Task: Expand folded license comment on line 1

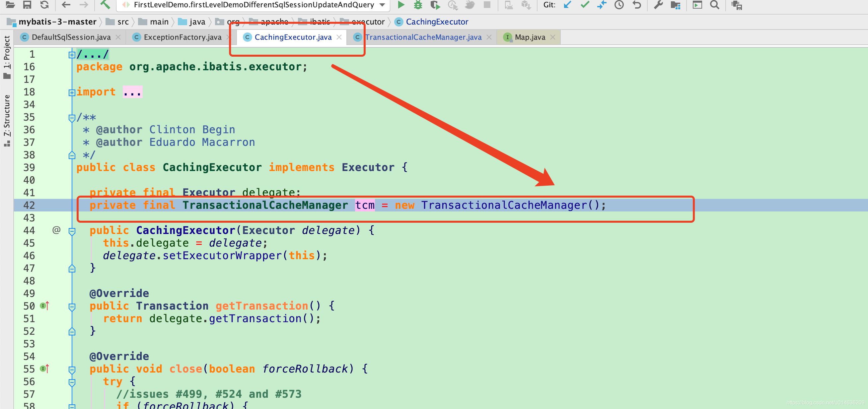Action: [x=72, y=55]
